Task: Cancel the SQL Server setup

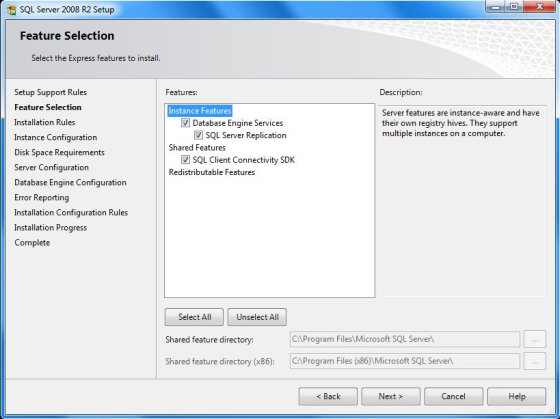Action: (454, 396)
